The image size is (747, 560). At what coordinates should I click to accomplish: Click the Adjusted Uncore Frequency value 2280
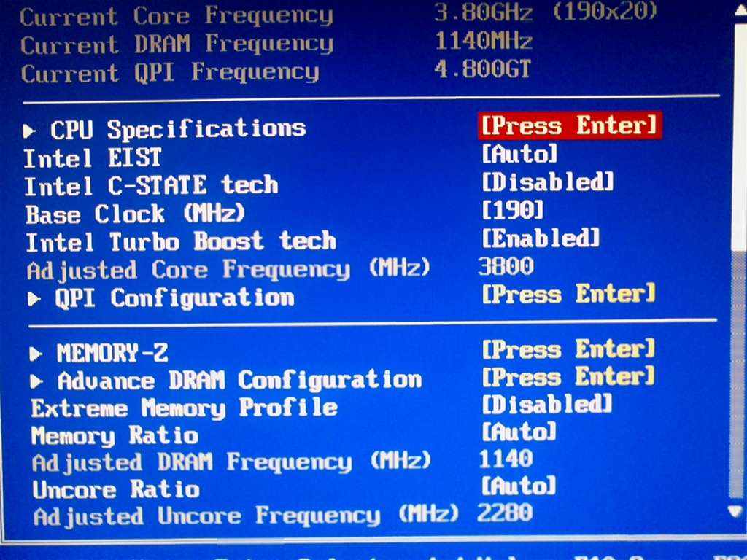(x=505, y=513)
